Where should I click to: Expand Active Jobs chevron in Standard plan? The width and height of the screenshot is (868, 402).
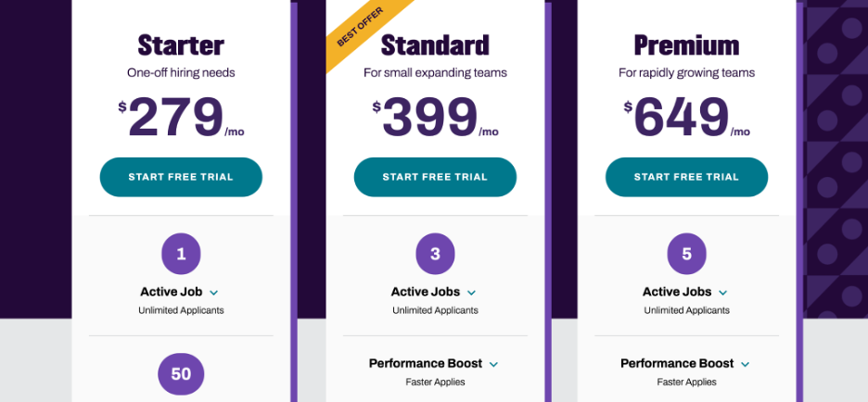[x=471, y=293]
